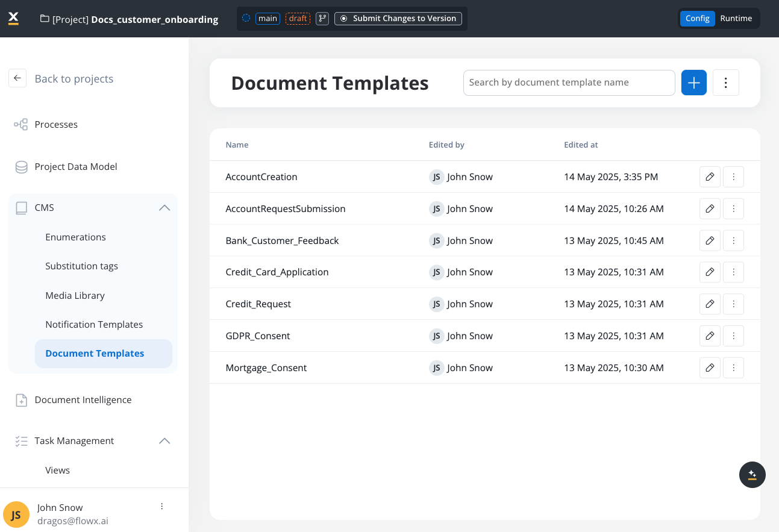This screenshot has width=779, height=532.
Task: Click the Docs_customer_onboarding project title
Action: pyautogui.click(x=155, y=19)
